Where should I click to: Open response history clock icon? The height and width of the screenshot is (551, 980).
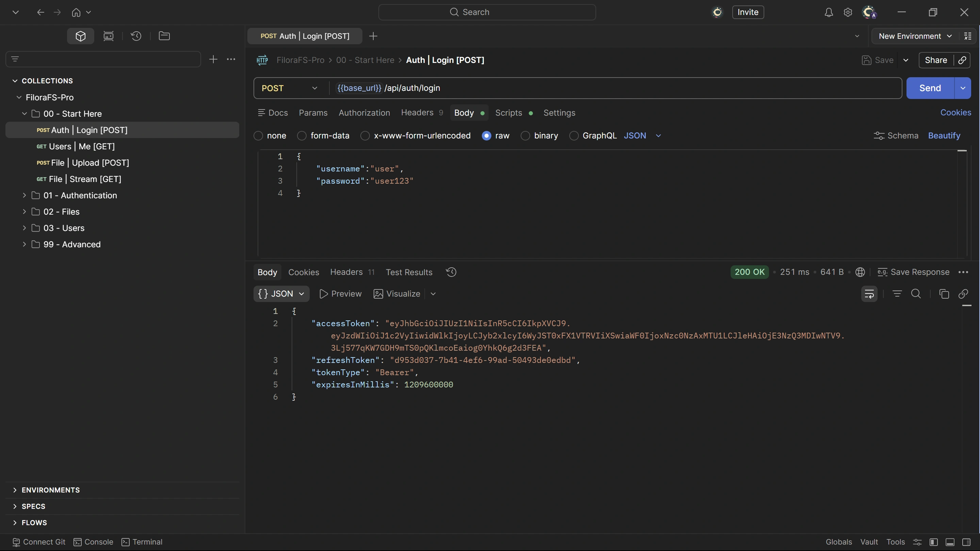coord(451,272)
